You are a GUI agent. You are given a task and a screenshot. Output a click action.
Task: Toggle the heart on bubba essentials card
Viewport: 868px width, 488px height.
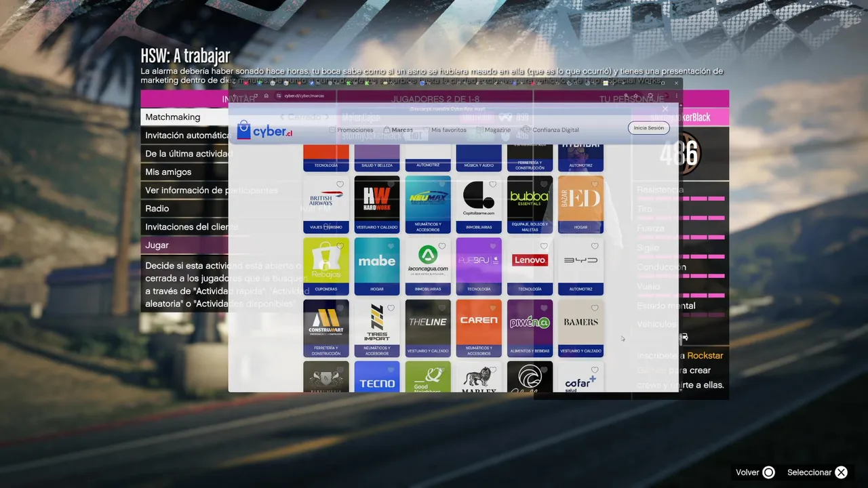[544, 184]
